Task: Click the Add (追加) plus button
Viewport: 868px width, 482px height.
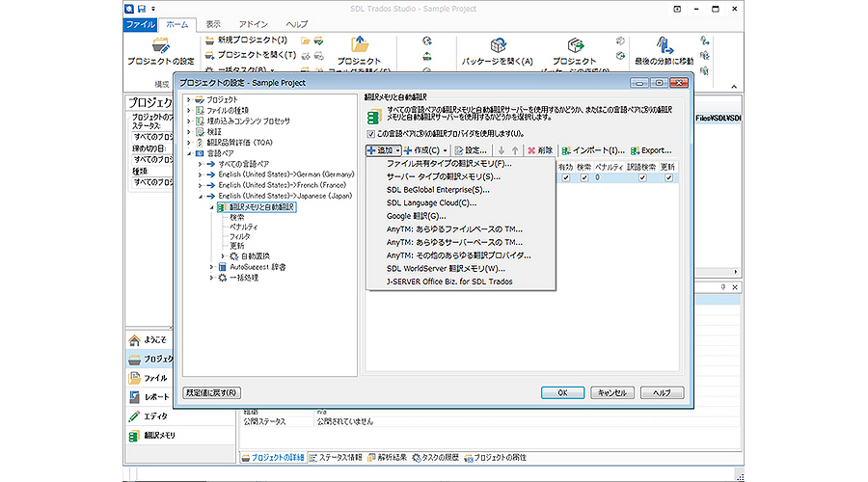Action: point(380,150)
